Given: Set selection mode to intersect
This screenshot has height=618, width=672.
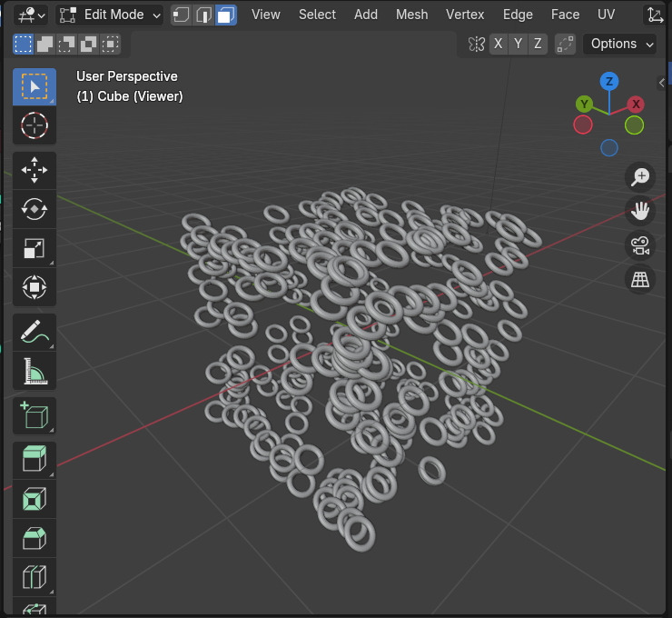Looking at the screenshot, I should point(111,44).
